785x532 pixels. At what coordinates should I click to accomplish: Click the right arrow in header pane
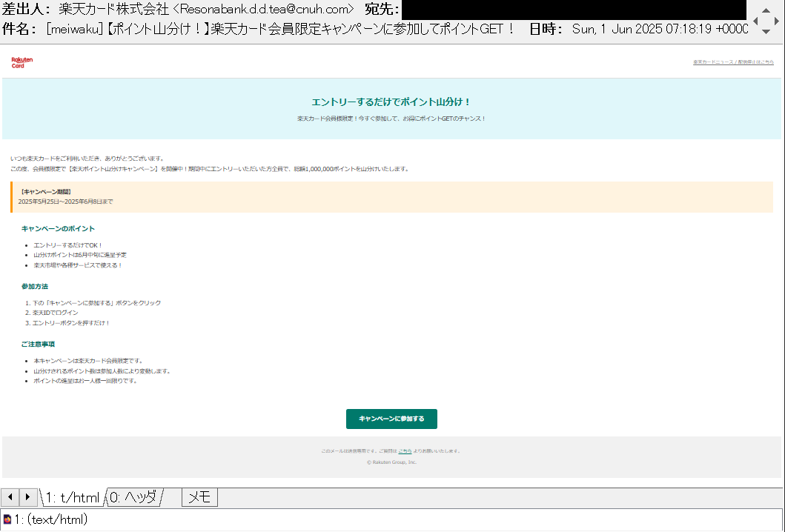click(x=777, y=21)
